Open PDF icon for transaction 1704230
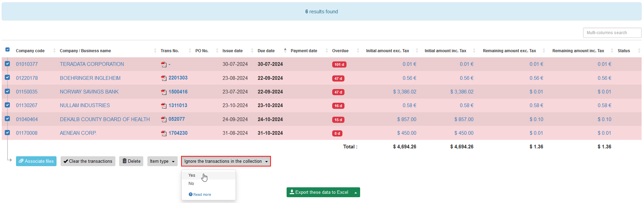This screenshot has width=644, height=203. (164, 133)
